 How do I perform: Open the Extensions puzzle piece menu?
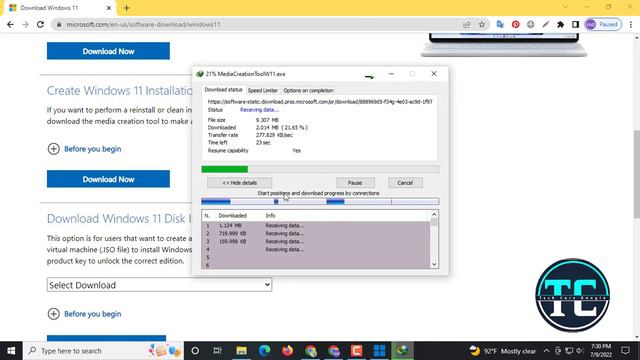pos(560,24)
